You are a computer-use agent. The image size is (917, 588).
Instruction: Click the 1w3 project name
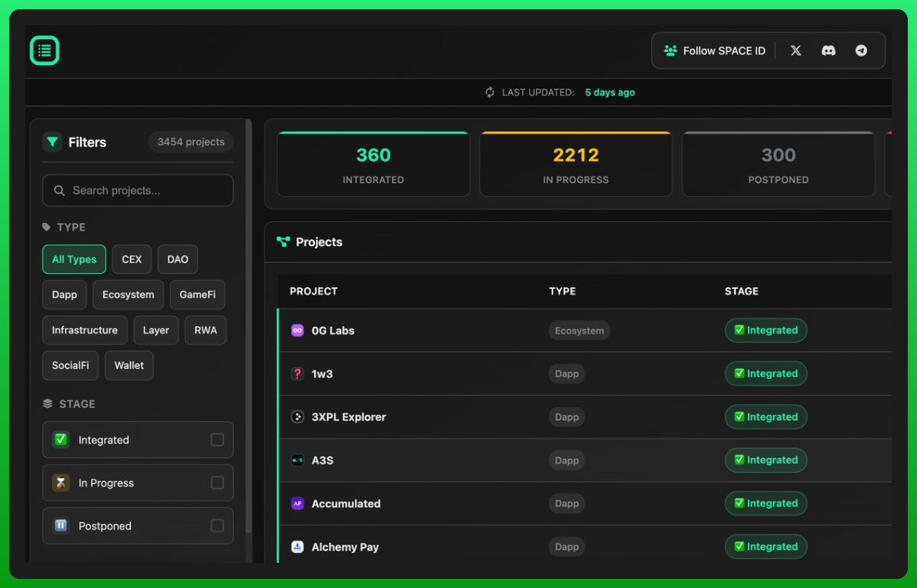[x=322, y=373]
